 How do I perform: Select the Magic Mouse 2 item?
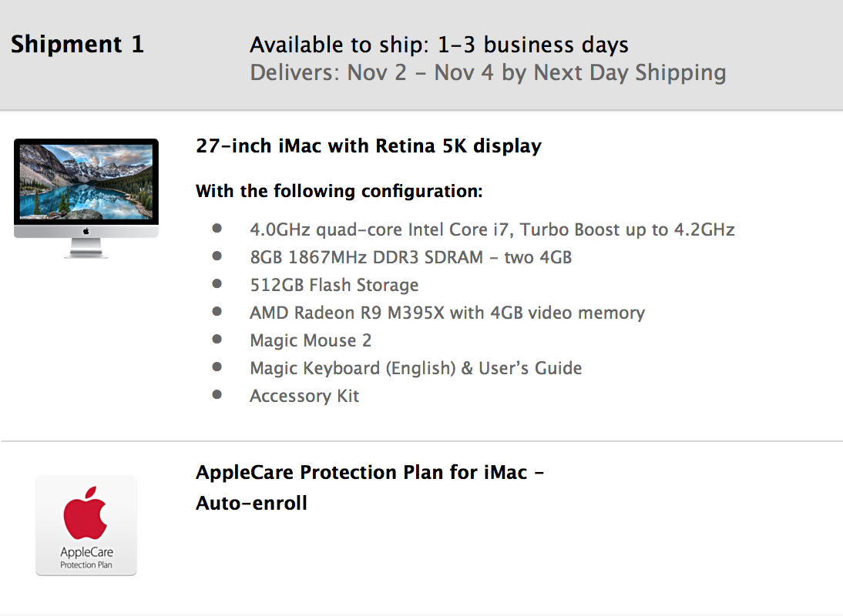coord(311,340)
